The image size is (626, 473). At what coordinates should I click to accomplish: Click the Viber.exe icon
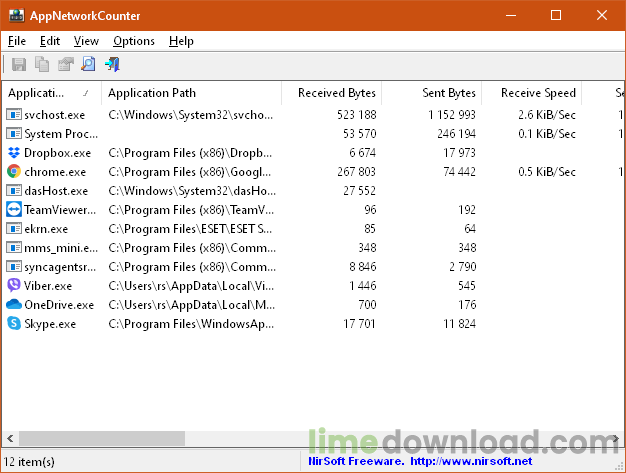point(14,285)
